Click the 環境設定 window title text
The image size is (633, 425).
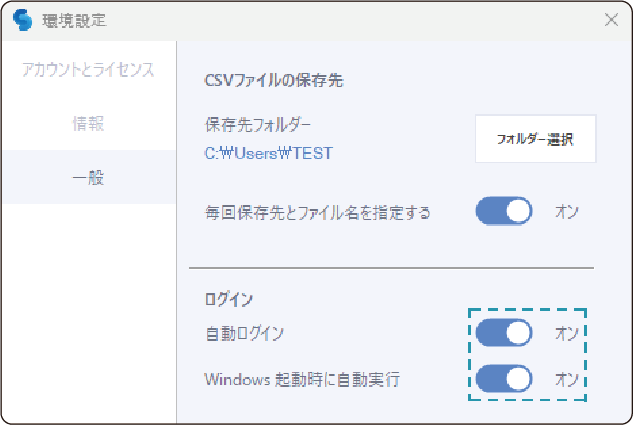pos(75,20)
